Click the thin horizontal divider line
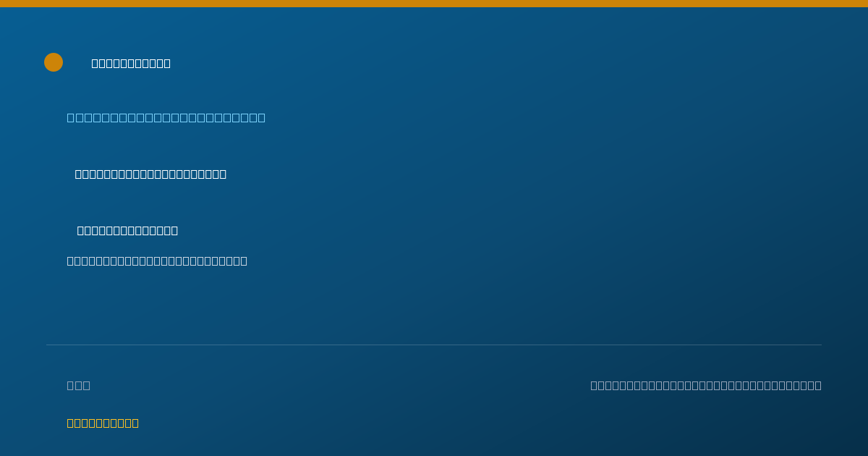868x456 pixels. [434, 345]
